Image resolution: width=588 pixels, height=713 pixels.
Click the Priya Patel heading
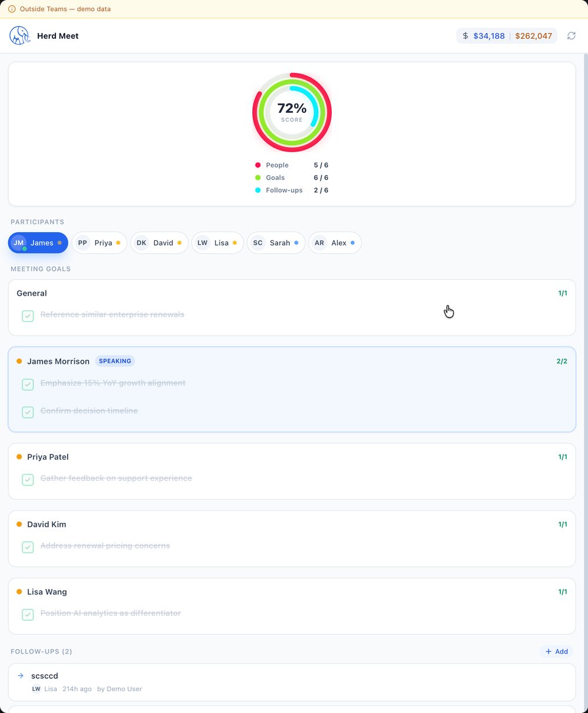click(48, 457)
